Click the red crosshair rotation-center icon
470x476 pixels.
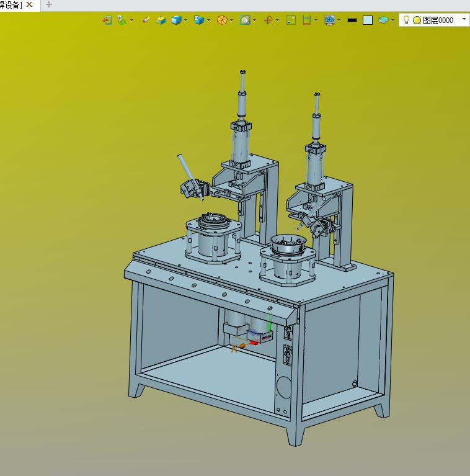coord(268,20)
